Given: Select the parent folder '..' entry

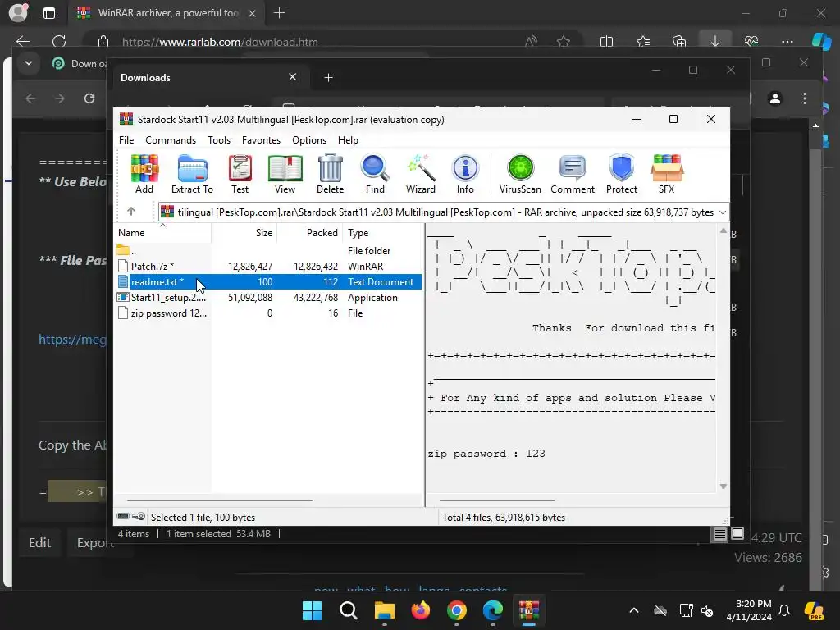Looking at the screenshot, I should (x=269, y=251).
